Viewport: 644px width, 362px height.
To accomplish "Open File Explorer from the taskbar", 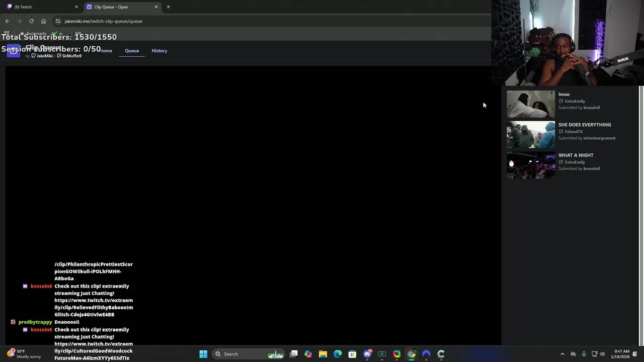I will pyautogui.click(x=323, y=354).
